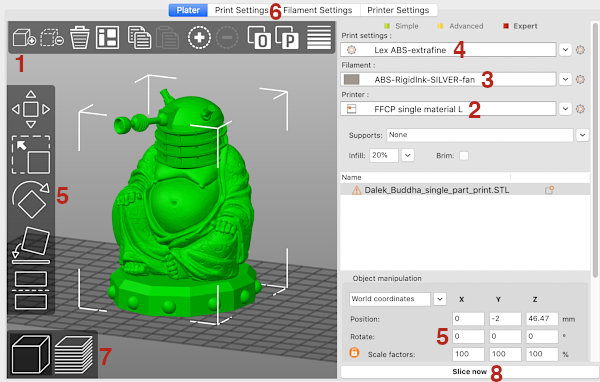Select the Cut tool
Viewport: 600px width, 382px height.
click(x=31, y=290)
